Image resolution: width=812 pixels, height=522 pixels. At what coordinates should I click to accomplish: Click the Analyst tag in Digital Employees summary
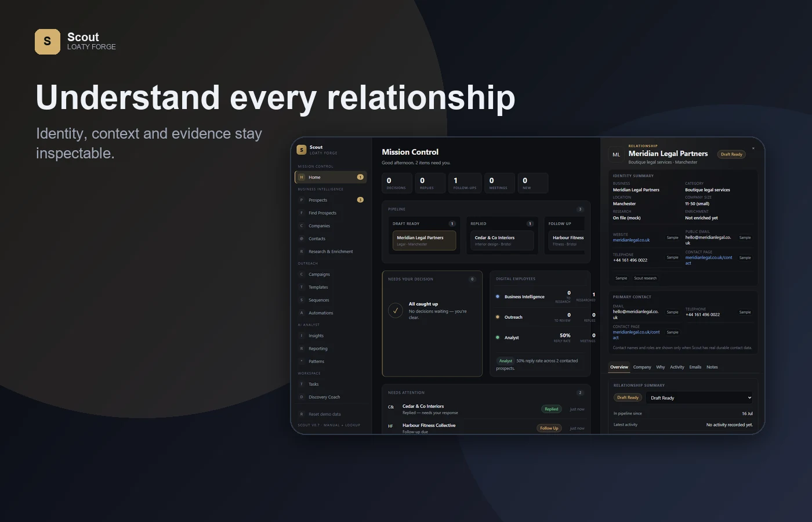click(x=505, y=361)
